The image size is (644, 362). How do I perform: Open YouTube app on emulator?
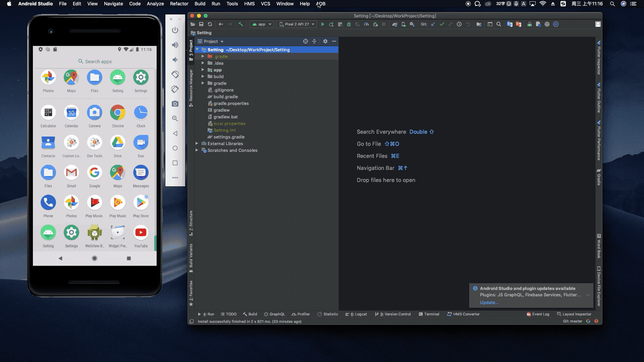point(141,236)
